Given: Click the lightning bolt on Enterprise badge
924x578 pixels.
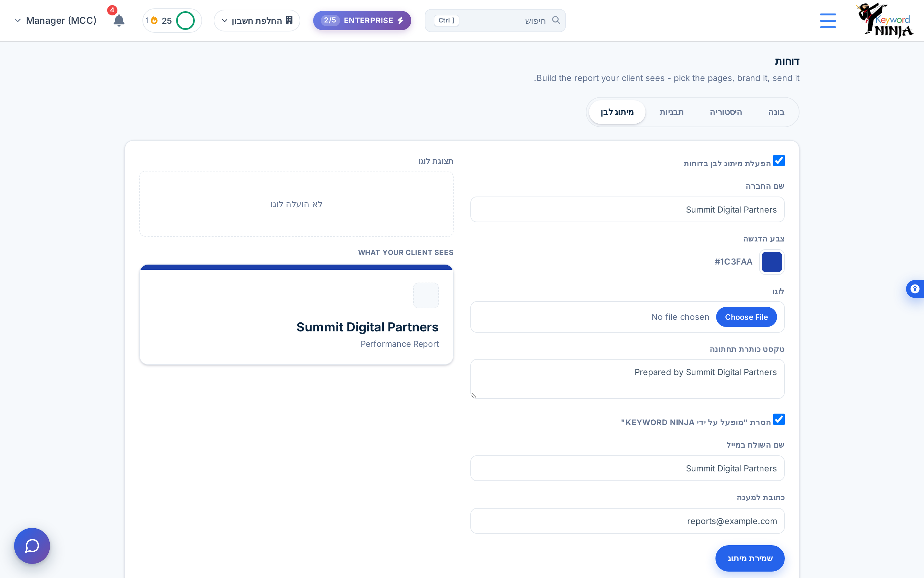Looking at the screenshot, I should (x=400, y=20).
